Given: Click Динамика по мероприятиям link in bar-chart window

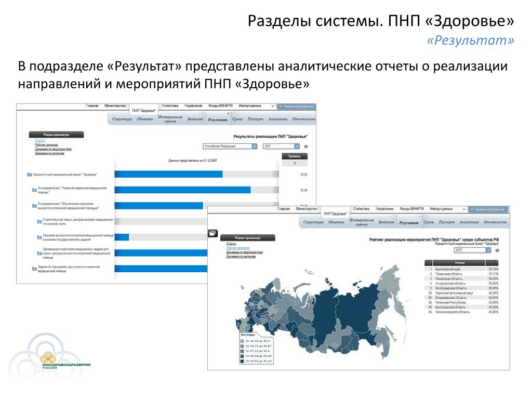Looking at the screenshot, I should (54, 149).
